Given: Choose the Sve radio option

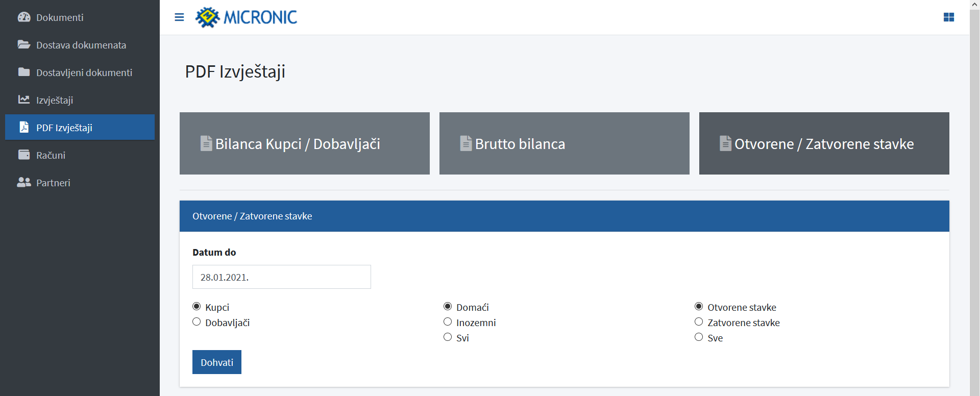Looking at the screenshot, I should [x=699, y=337].
